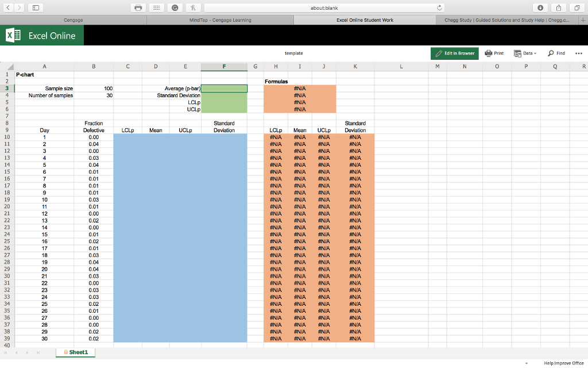Select column F header
Image resolution: width=588 pixels, height=368 pixels.
tap(224, 67)
